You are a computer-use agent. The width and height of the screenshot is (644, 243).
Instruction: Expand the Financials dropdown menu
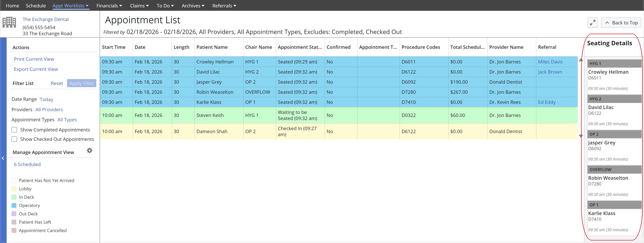click(x=109, y=6)
